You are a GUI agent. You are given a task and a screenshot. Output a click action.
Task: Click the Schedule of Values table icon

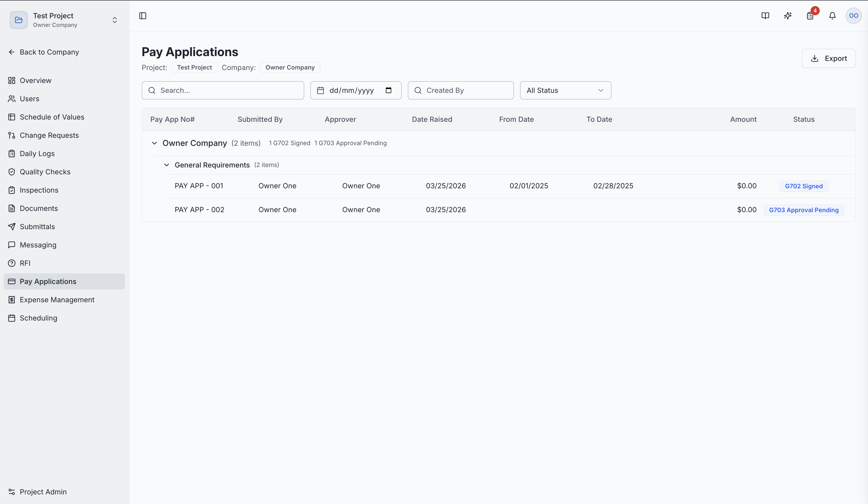(12, 117)
